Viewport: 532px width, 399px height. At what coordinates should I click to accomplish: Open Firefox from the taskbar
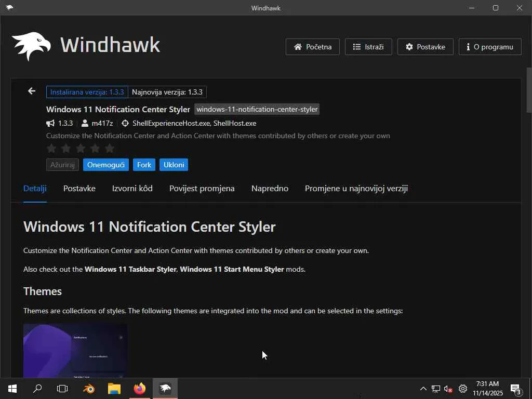click(139, 389)
